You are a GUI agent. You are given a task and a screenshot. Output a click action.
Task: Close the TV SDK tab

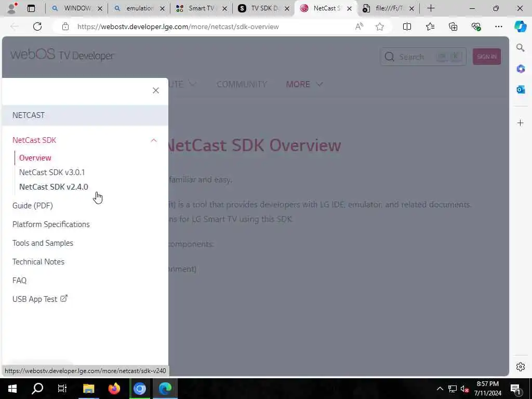click(x=287, y=8)
